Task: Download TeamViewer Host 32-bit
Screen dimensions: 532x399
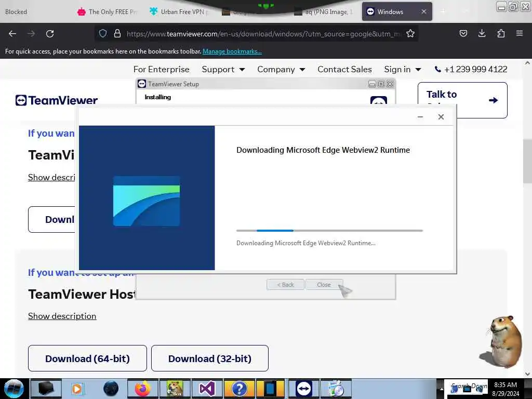Action: (210, 358)
